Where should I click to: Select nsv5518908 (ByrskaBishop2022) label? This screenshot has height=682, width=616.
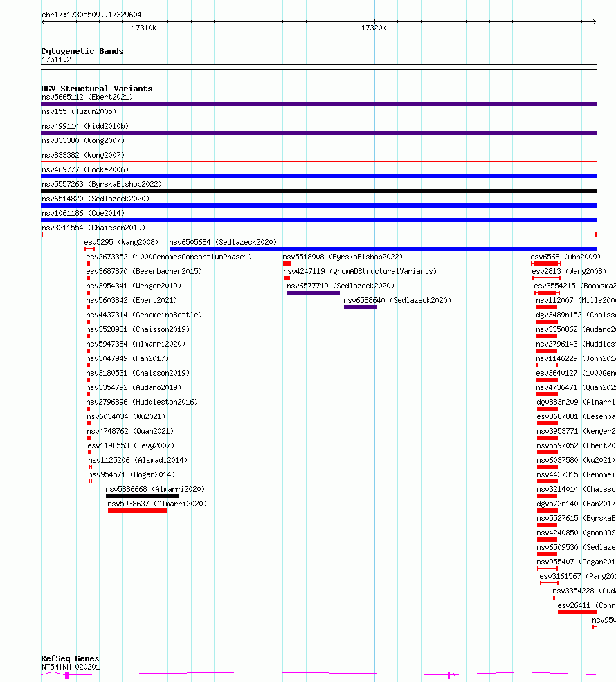coord(343,257)
